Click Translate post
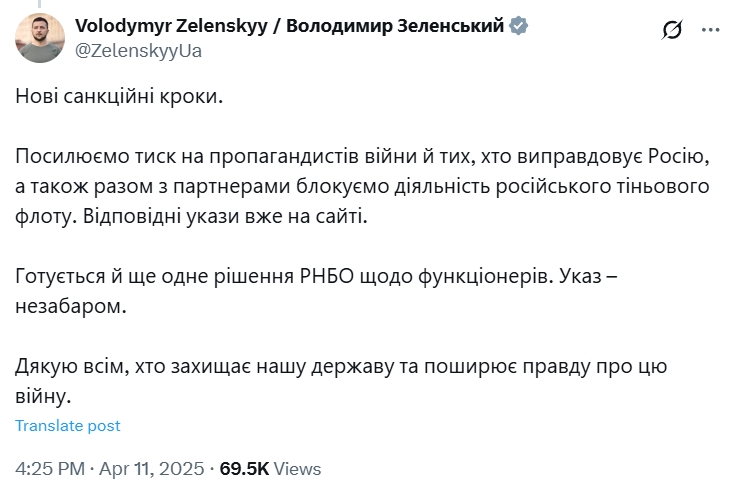733x492 pixels. [68, 426]
